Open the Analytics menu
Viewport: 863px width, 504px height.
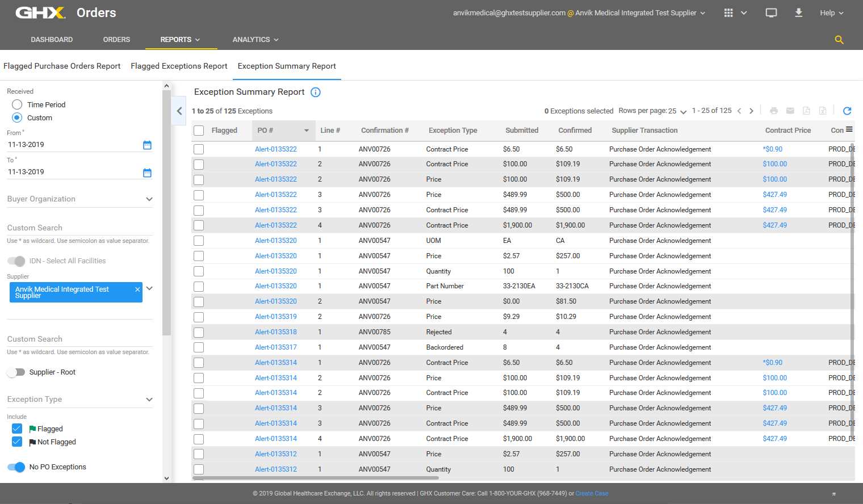(x=255, y=40)
